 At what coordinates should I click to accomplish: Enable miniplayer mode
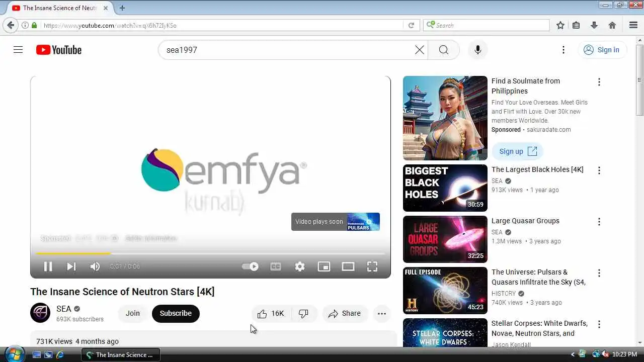[324, 266]
